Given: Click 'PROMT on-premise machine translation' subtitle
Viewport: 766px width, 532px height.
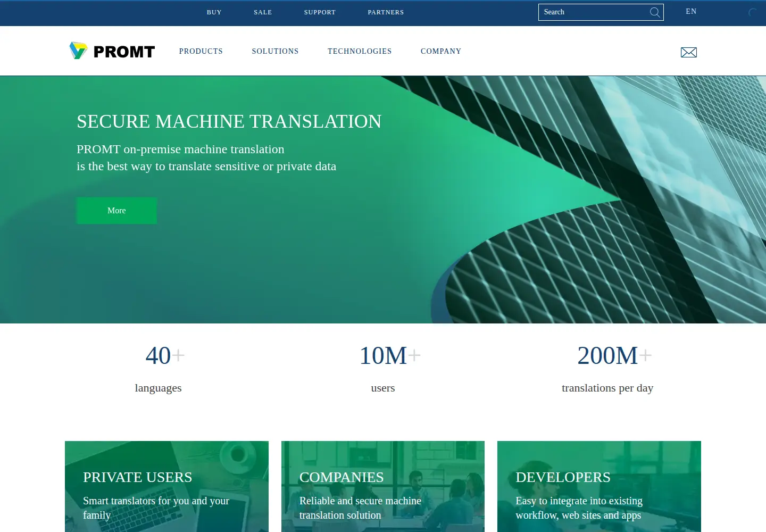Looking at the screenshot, I should point(180,149).
